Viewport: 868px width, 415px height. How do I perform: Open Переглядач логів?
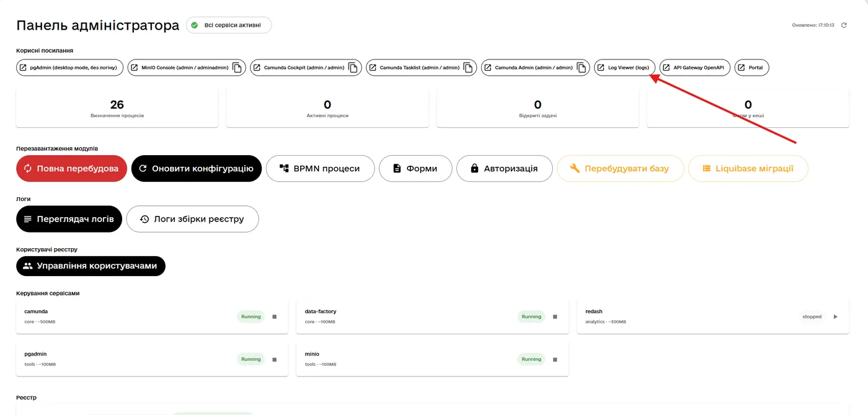click(69, 219)
